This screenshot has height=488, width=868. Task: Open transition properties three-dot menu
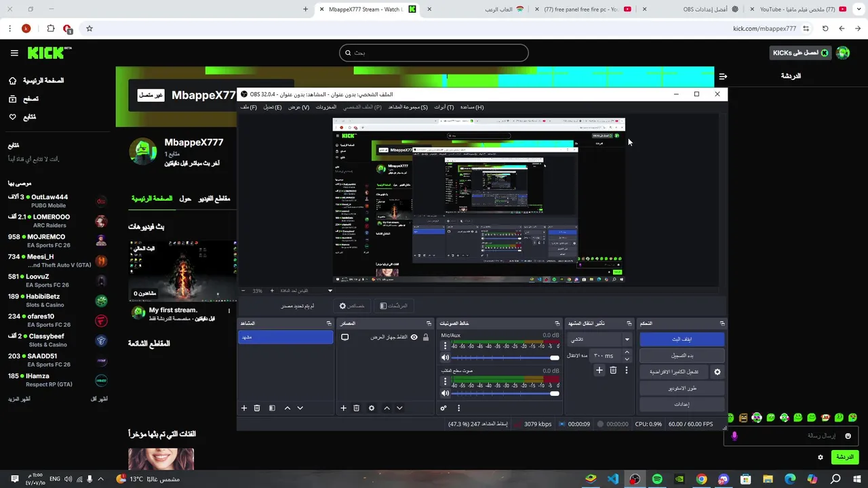point(626,370)
